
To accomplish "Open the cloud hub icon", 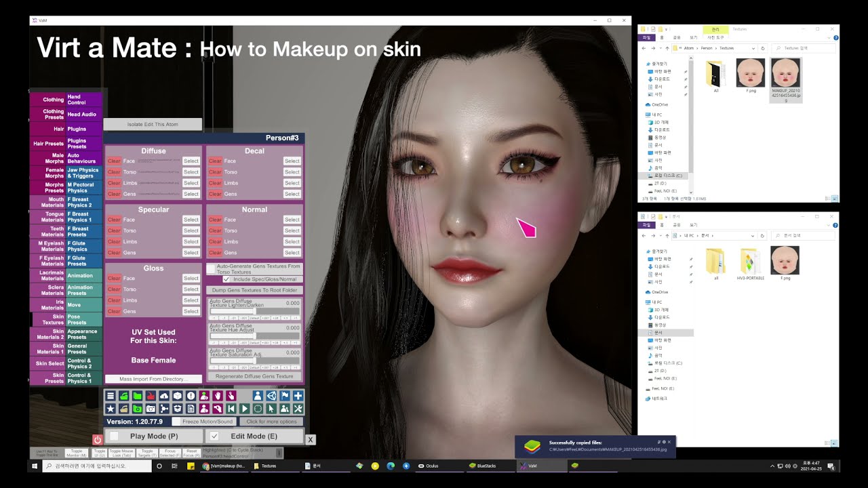I will 164,396.
